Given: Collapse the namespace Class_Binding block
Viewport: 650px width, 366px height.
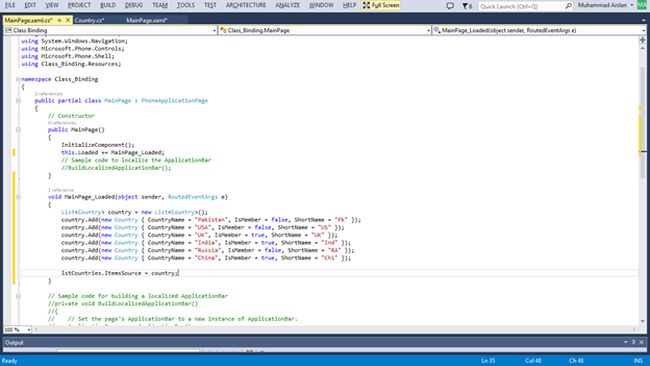Looking at the screenshot, I should [18, 79].
